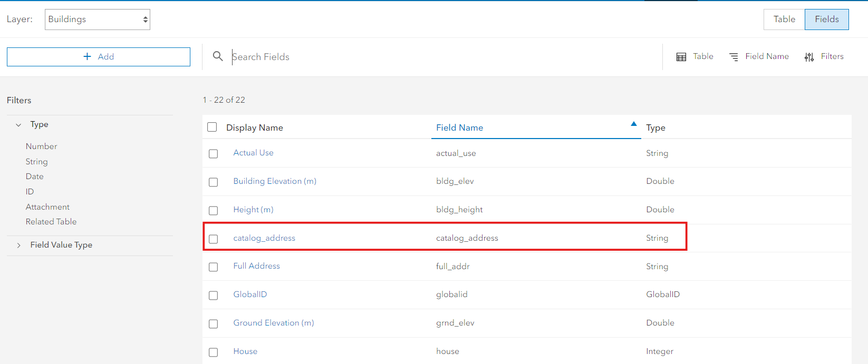This screenshot has width=868, height=364.
Task: Click the ascending sort arrow on Field Name
Action: click(634, 124)
